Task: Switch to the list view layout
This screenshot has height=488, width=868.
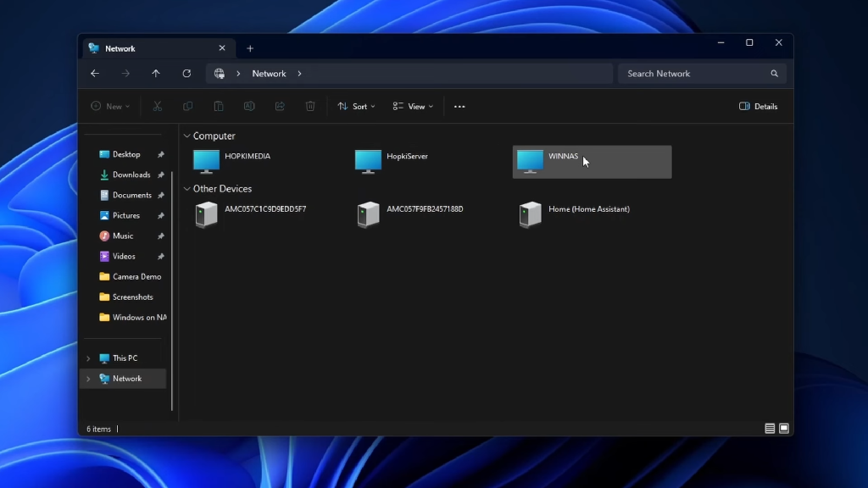Action: pyautogui.click(x=769, y=428)
